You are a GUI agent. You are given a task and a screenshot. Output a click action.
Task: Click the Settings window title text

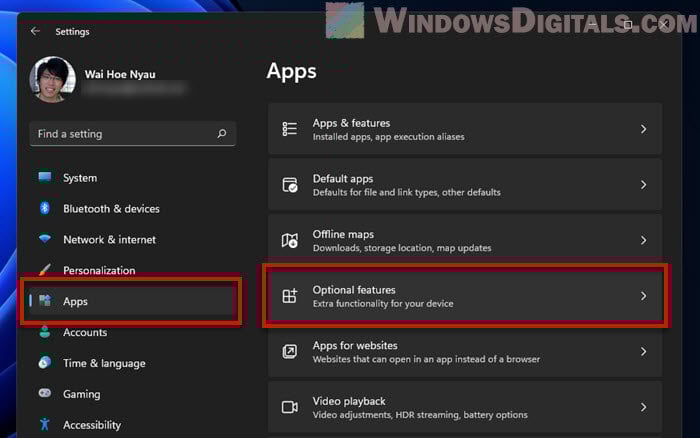[x=72, y=32]
